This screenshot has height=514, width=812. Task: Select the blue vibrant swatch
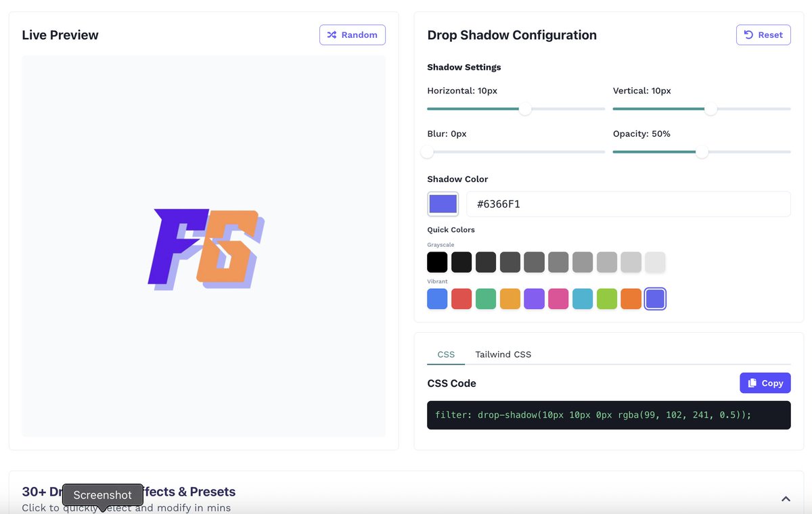438,299
